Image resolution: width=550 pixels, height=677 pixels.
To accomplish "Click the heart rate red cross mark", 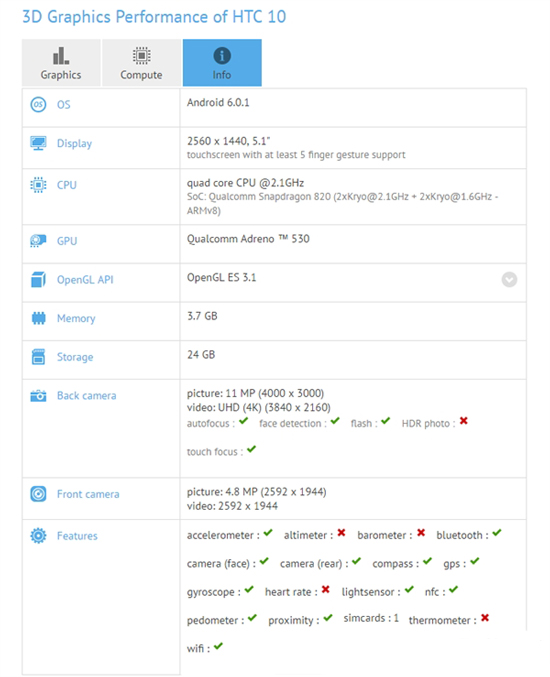I will tap(326, 589).
